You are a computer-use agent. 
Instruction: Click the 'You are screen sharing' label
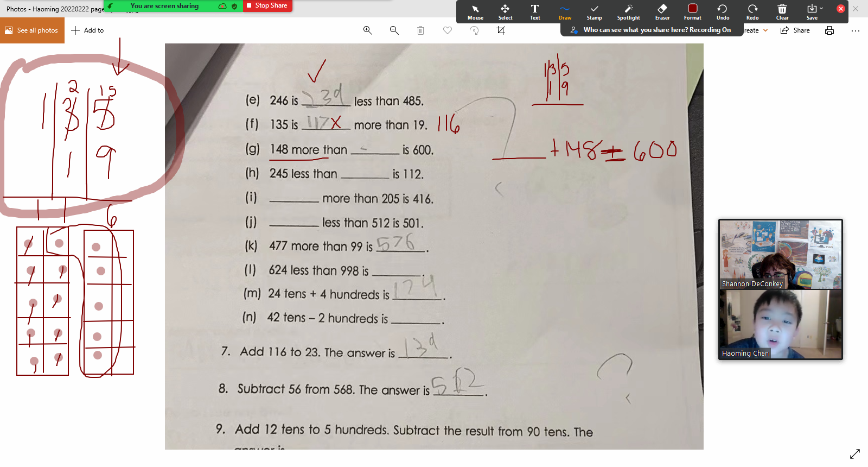coord(164,6)
